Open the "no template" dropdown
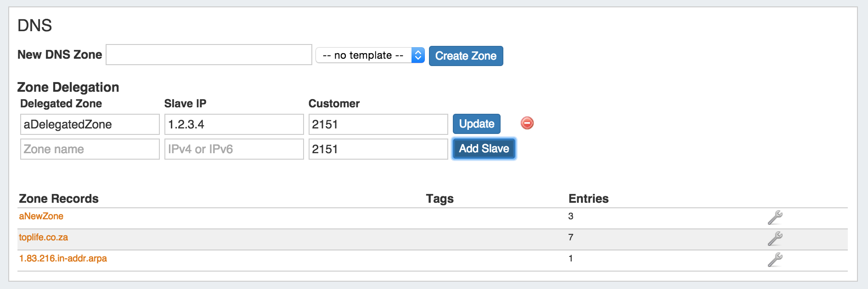The height and width of the screenshot is (289, 868). (x=370, y=56)
